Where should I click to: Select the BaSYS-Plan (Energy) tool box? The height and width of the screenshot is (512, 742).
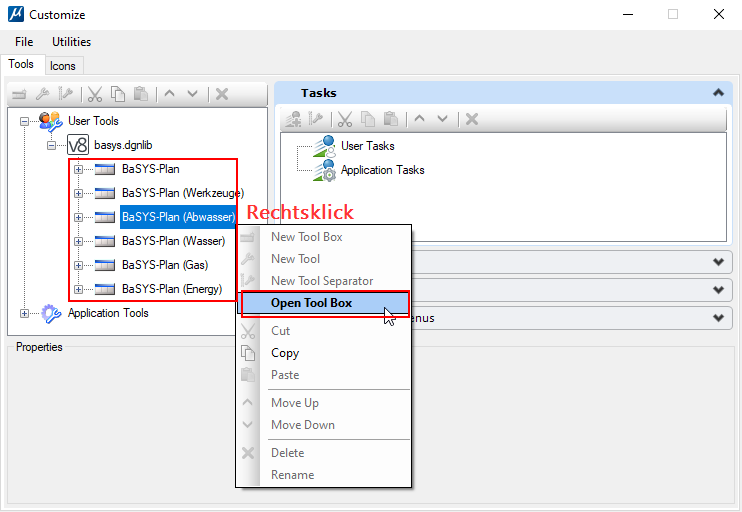(171, 289)
